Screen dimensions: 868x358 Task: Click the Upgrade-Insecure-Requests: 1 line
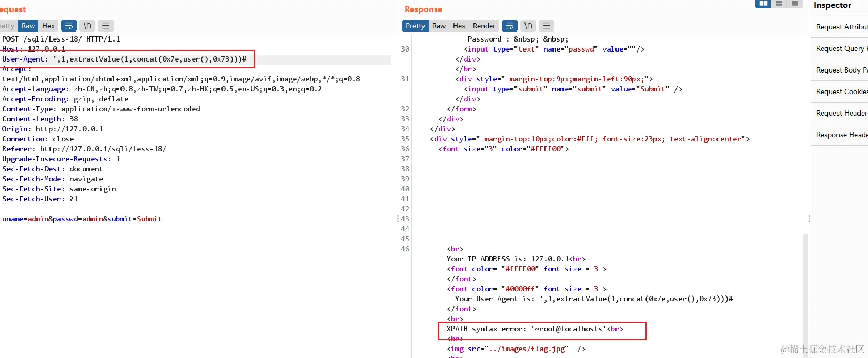click(61, 159)
